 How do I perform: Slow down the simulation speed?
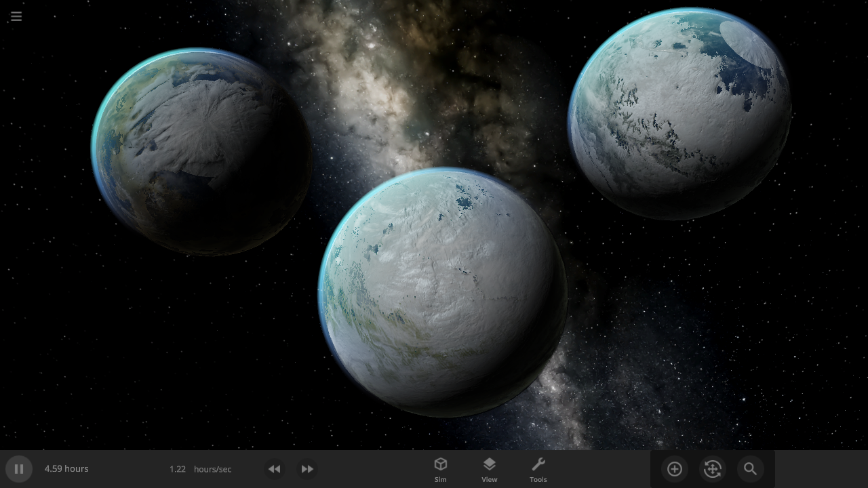[274, 469]
